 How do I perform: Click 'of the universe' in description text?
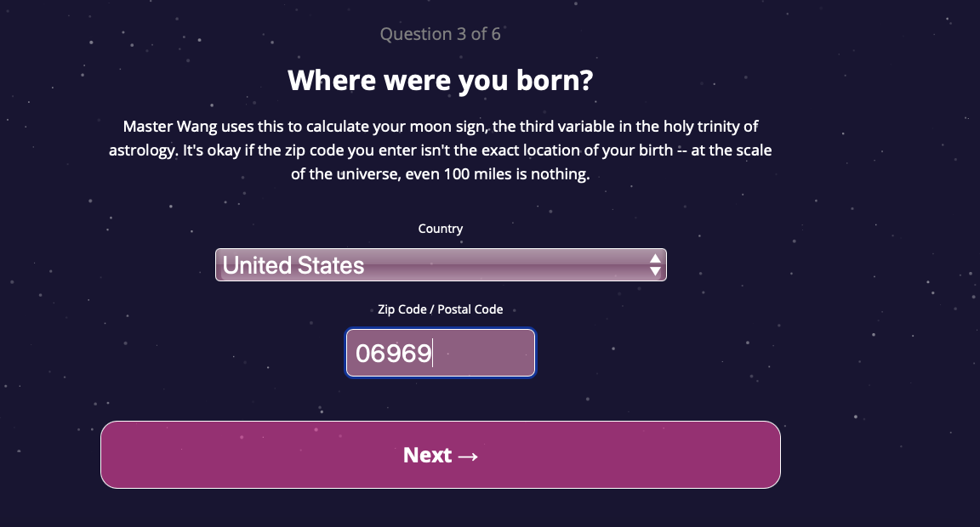[340, 176]
